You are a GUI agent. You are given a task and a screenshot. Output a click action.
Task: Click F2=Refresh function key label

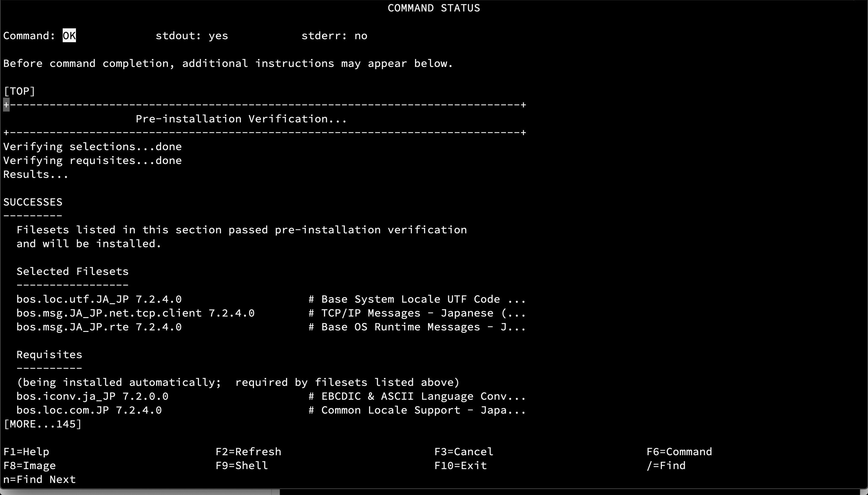pos(248,451)
